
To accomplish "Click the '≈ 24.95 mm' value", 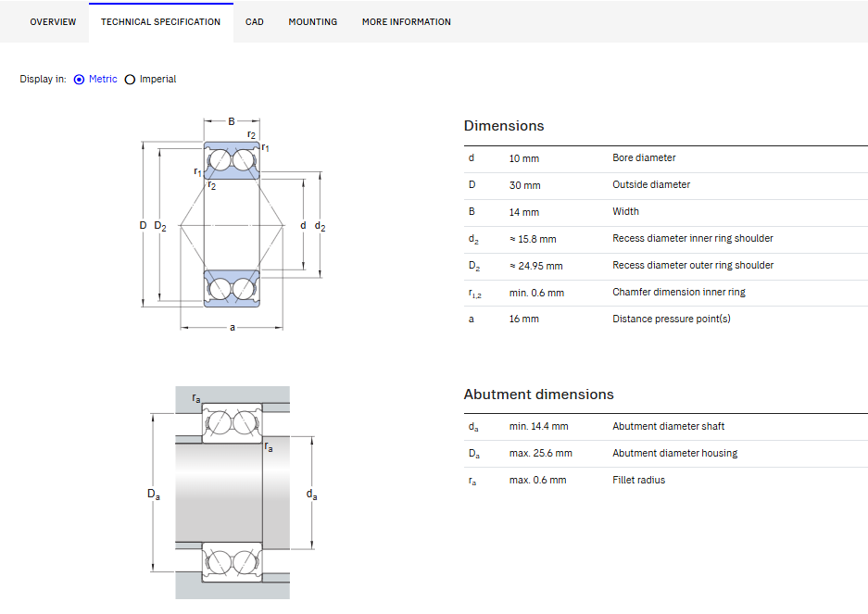I will 535,266.
